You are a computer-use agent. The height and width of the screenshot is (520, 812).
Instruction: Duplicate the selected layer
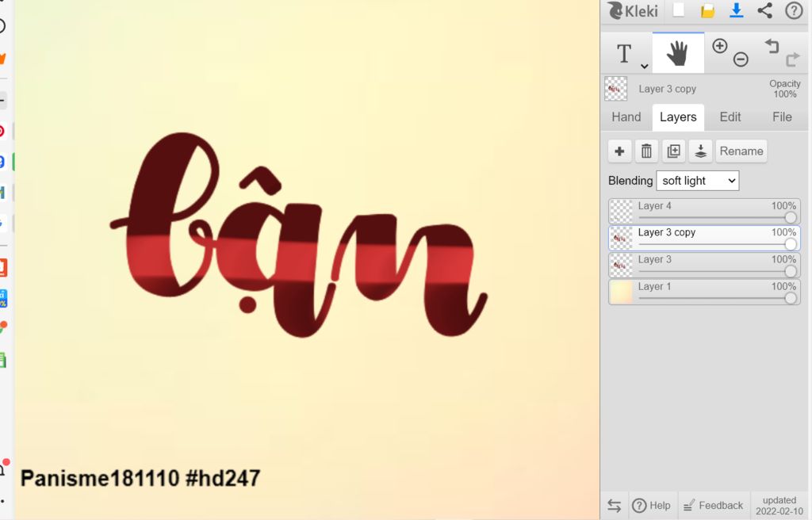674,151
